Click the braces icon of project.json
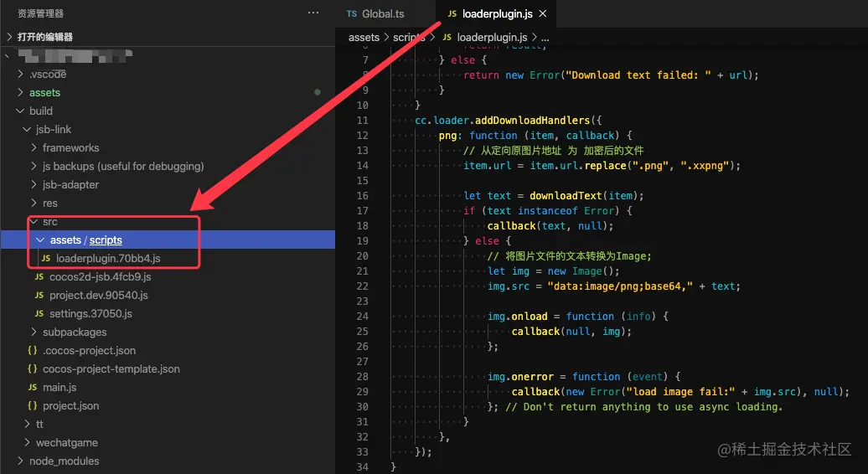The width and height of the screenshot is (868, 474). [33, 406]
